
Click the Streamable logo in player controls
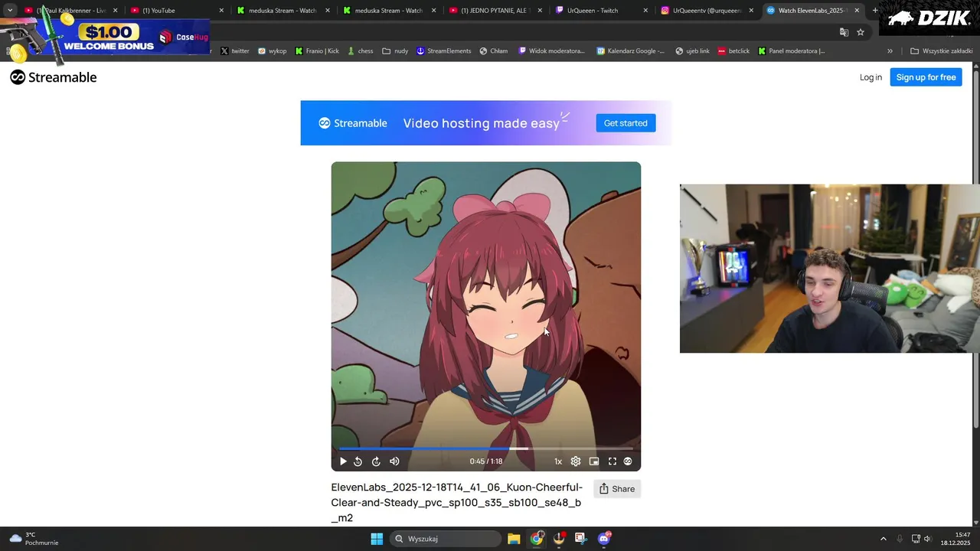628,461
